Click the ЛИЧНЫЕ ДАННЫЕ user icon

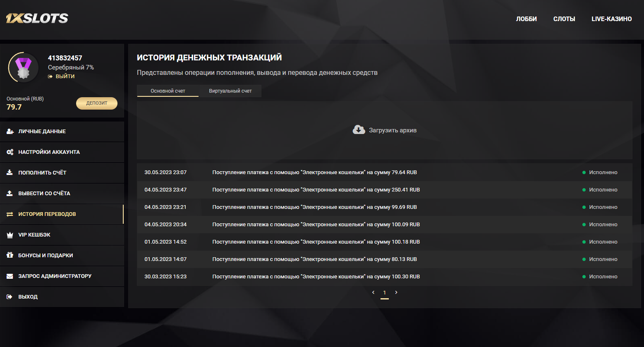click(10, 132)
